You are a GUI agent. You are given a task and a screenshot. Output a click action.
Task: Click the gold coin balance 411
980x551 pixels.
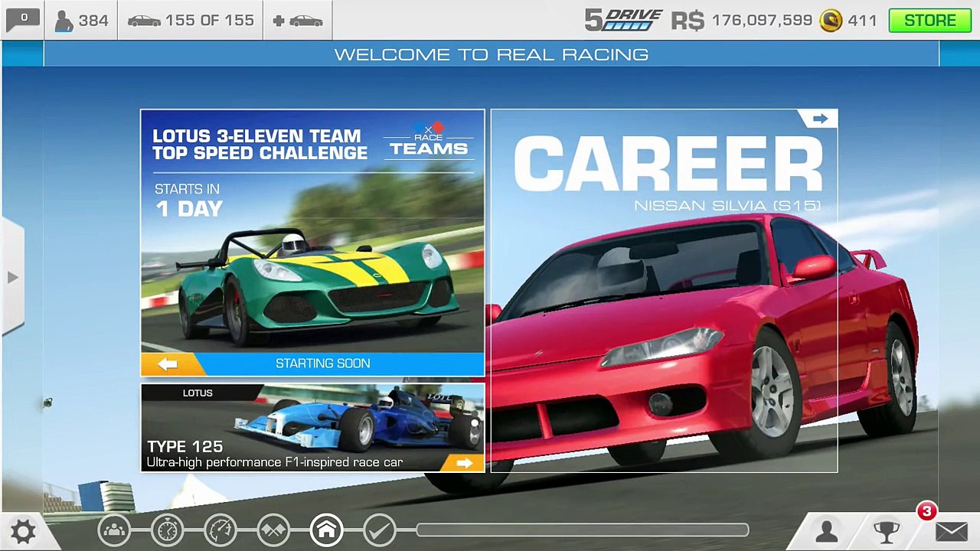point(848,21)
